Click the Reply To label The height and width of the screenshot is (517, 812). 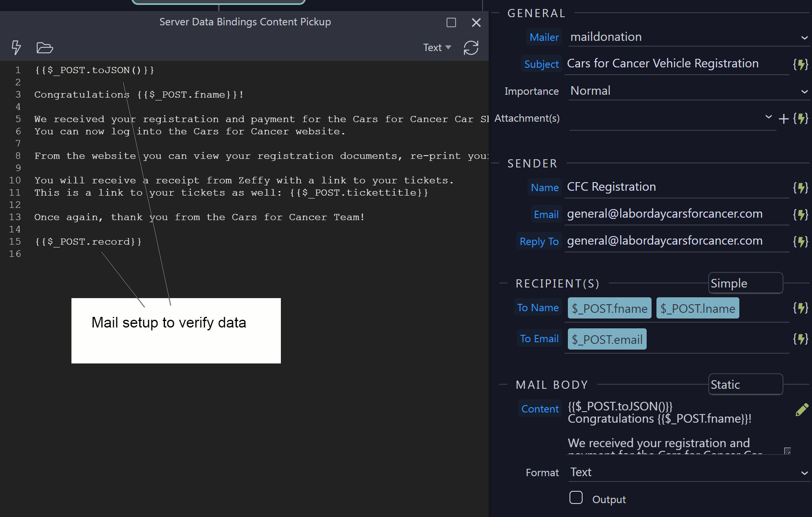pos(539,241)
